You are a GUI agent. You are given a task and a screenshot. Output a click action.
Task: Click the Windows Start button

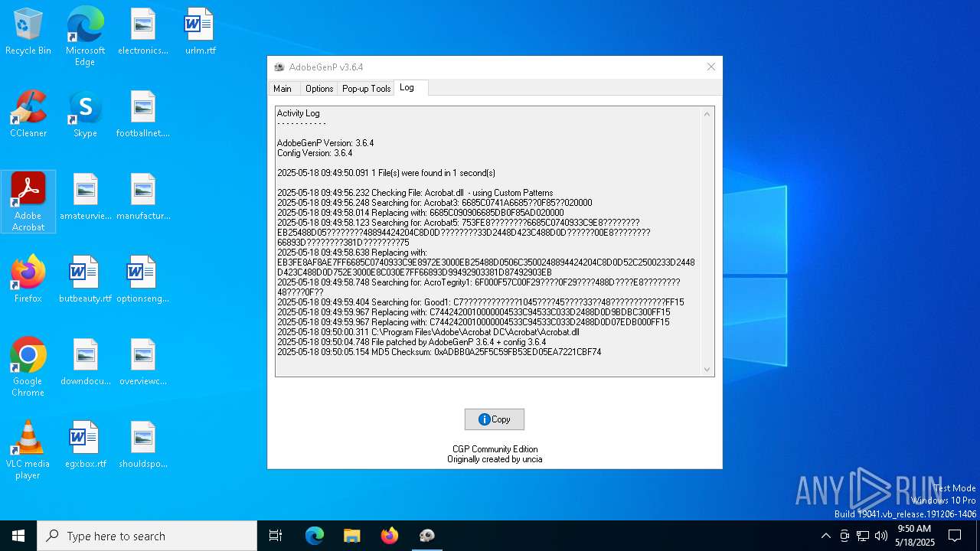click(18, 536)
